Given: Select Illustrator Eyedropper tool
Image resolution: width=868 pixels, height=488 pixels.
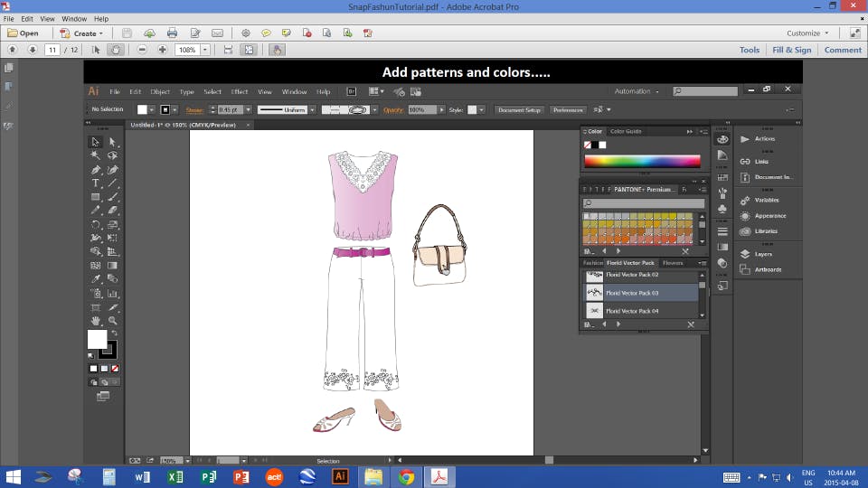Looking at the screenshot, I should coord(95,279).
